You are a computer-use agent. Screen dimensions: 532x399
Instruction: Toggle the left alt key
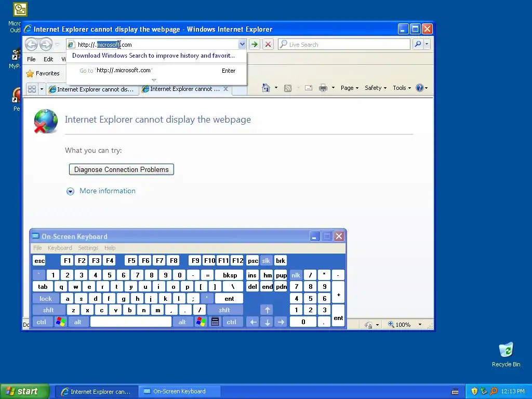pyautogui.click(x=78, y=322)
